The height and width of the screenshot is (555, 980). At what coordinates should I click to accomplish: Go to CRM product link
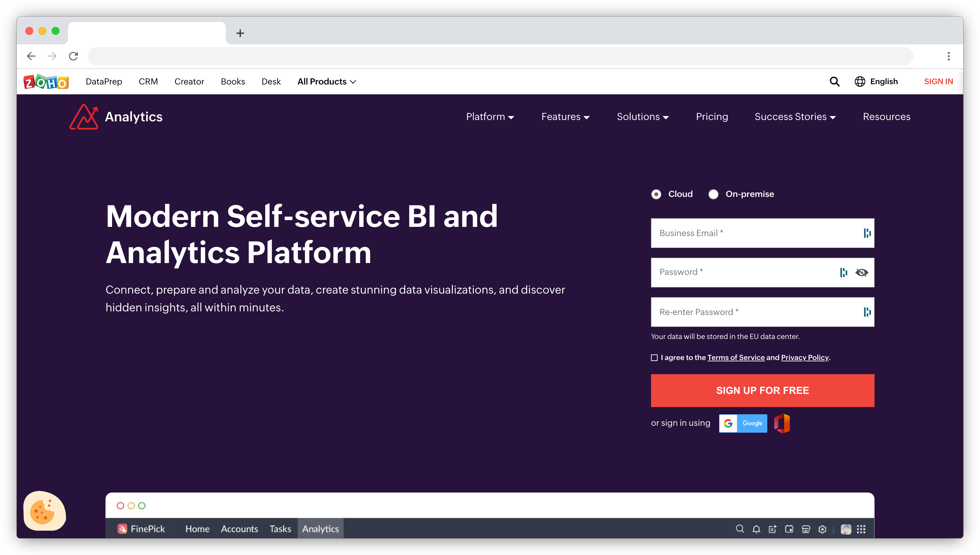click(148, 82)
